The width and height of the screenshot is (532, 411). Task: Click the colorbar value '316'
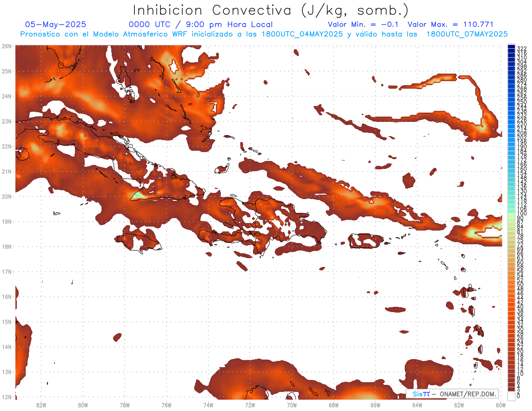tap(522, 53)
